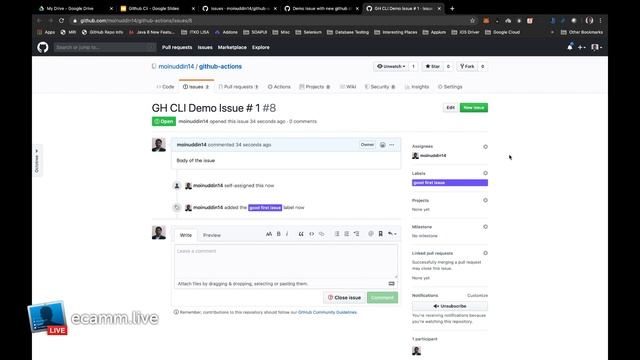Fork the github-actions repository
Image resolution: width=640 pixels, height=360 pixels.
coord(467,66)
